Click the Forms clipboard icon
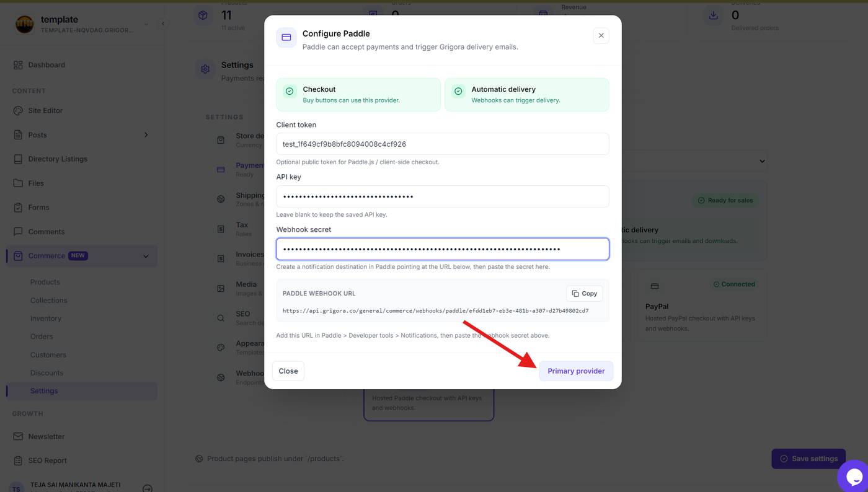 click(x=18, y=208)
